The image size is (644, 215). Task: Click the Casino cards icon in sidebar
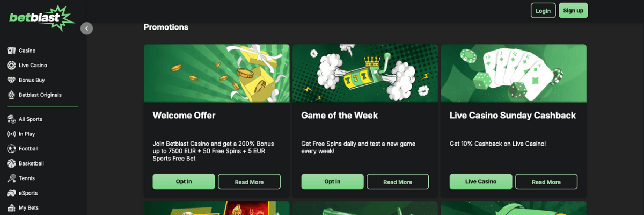coord(11,51)
